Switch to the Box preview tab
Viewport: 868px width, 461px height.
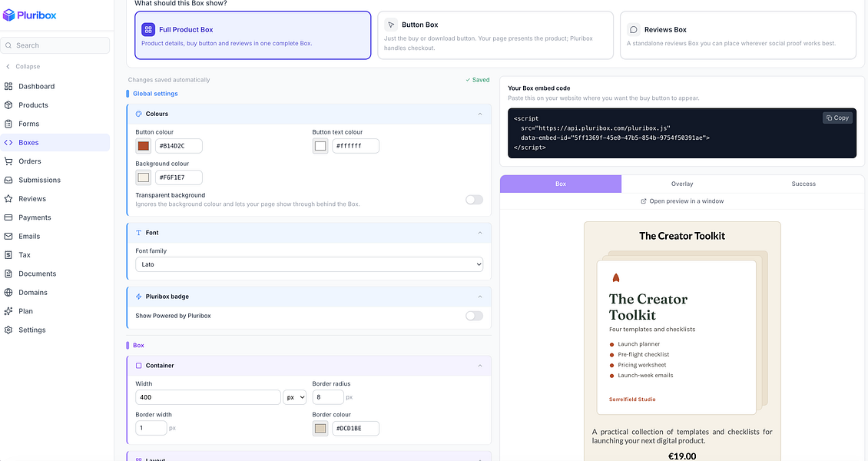561,184
